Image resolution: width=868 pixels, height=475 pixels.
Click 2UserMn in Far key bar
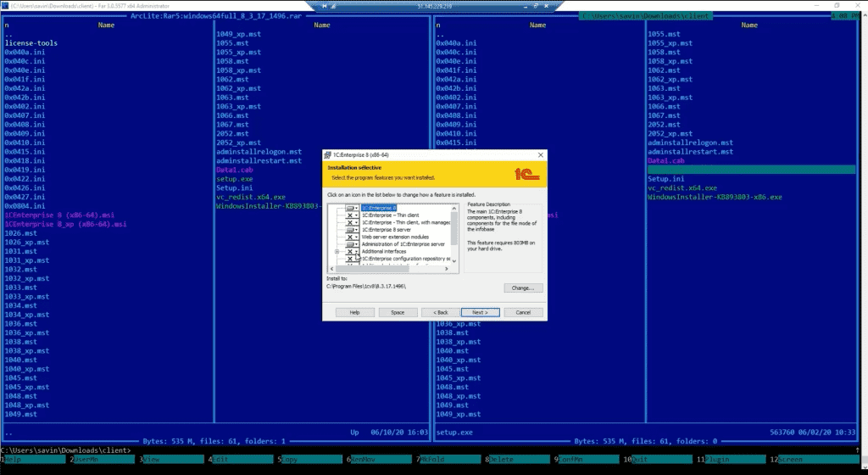click(103, 460)
